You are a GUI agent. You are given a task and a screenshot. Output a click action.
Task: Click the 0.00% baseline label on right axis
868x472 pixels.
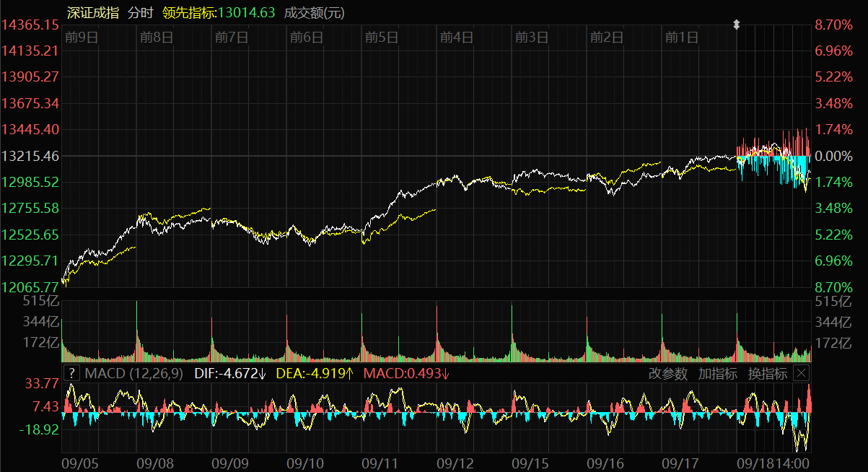[833, 156]
